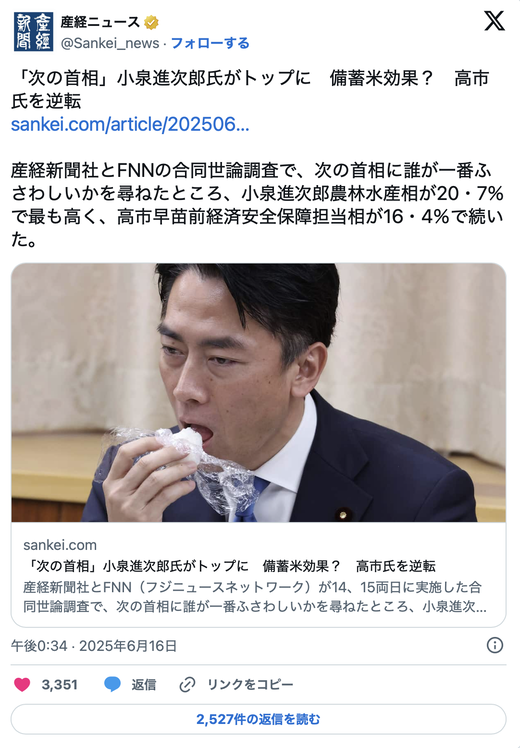Click the 3,351 likes count
The height and width of the screenshot is (748, 520).
tap(60, 685)
